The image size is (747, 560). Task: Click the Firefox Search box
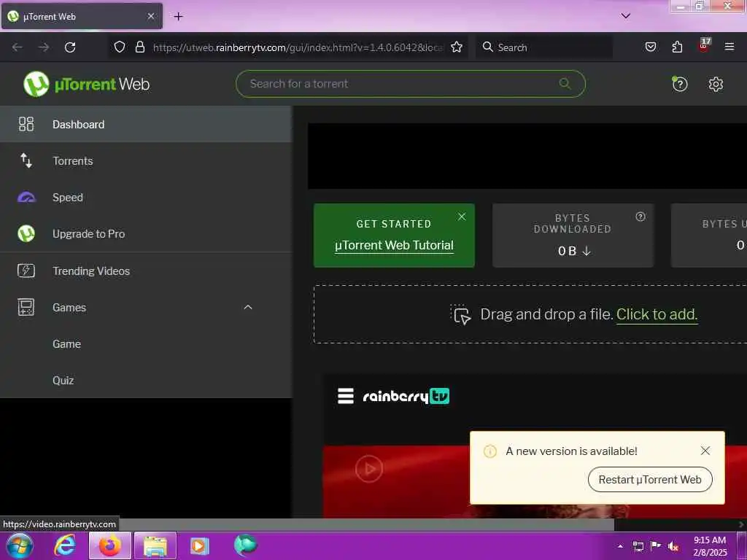pos(544,47)
